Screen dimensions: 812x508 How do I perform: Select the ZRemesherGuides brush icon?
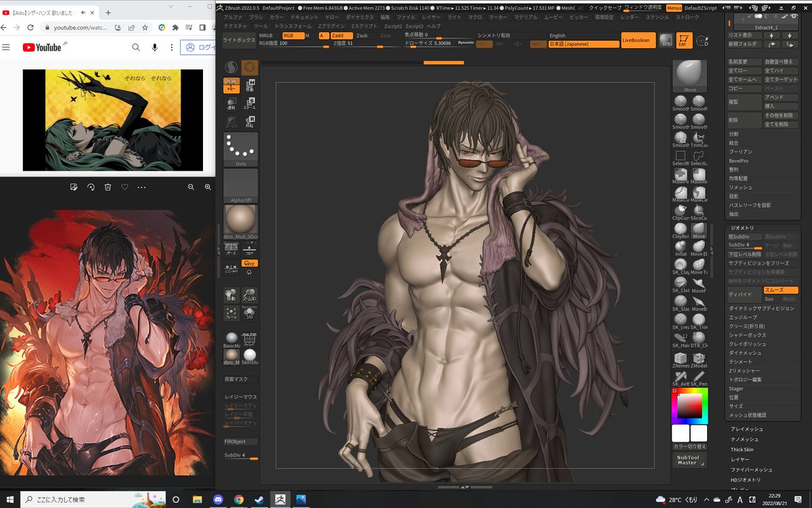(x=681, y=360)
